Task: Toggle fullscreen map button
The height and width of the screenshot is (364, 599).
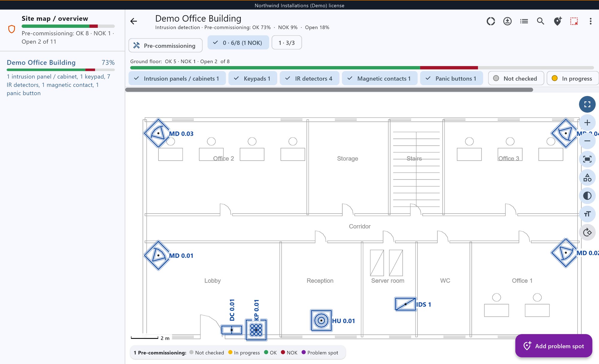Action: pyautogui.click(x=587, y=104)
